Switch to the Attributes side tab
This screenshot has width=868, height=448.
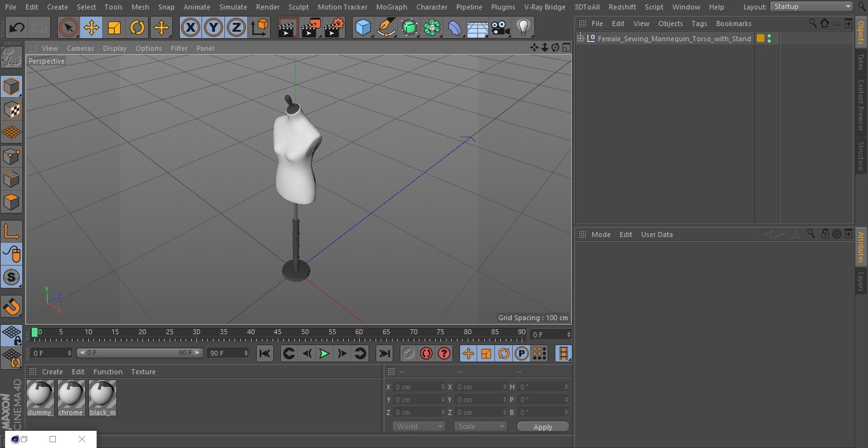[x=861, y=247]
